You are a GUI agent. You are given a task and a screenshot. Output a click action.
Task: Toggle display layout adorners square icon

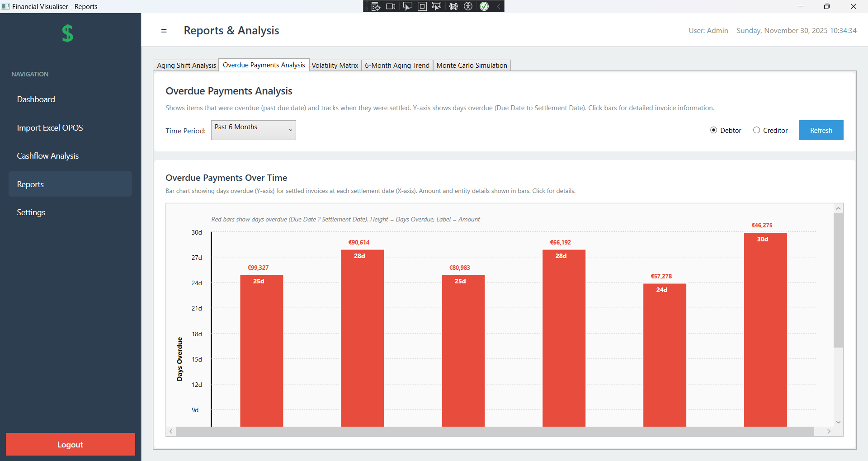(x=422, y=6)
